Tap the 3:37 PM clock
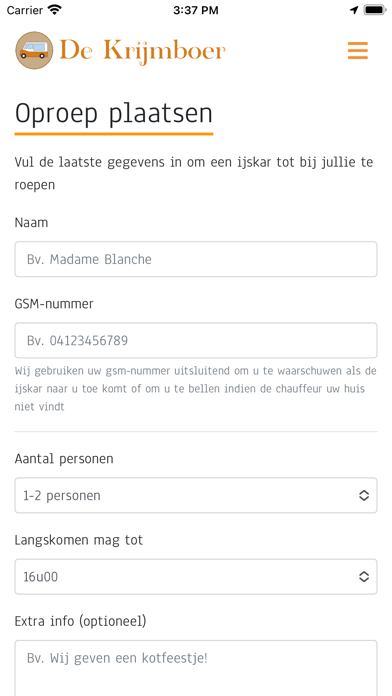Image resolution: width=392 pixels, height=696 pixels. pyautogui.click(x=196, y=10)
